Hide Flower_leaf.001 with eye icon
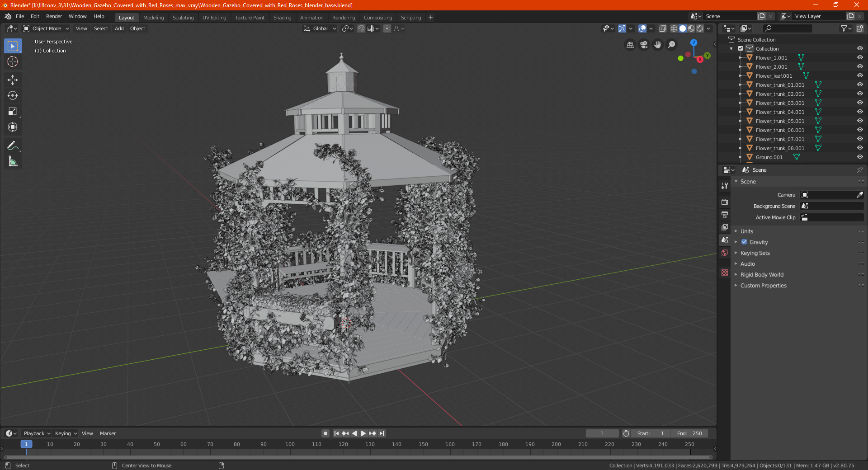 pyautogui.click(x=860, y=76)
